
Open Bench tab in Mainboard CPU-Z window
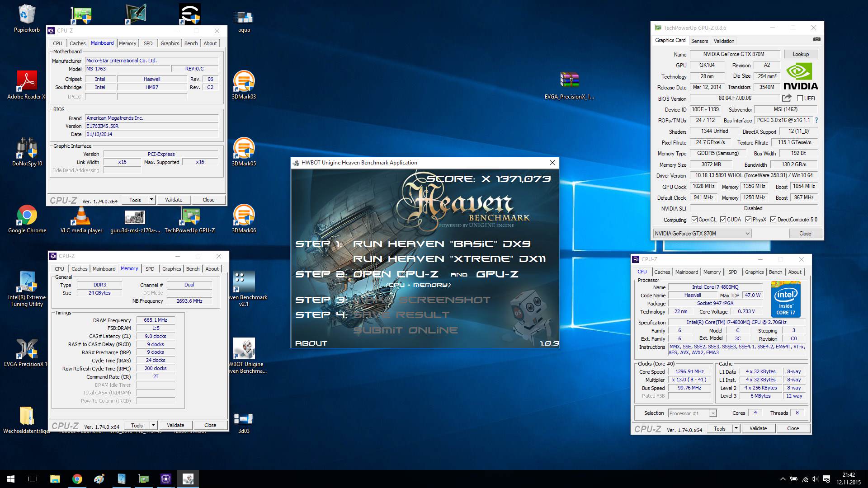pos(191,43)
